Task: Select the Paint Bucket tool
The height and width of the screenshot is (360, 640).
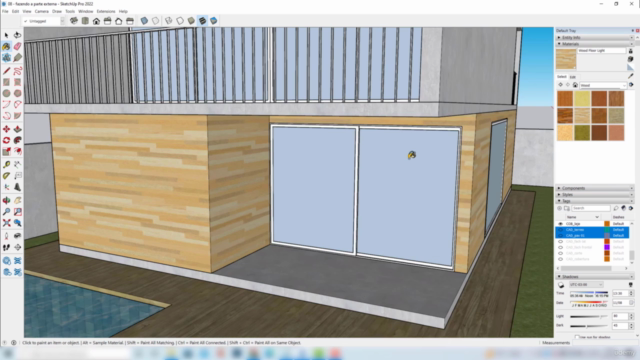Action: (x=6, y=47)
